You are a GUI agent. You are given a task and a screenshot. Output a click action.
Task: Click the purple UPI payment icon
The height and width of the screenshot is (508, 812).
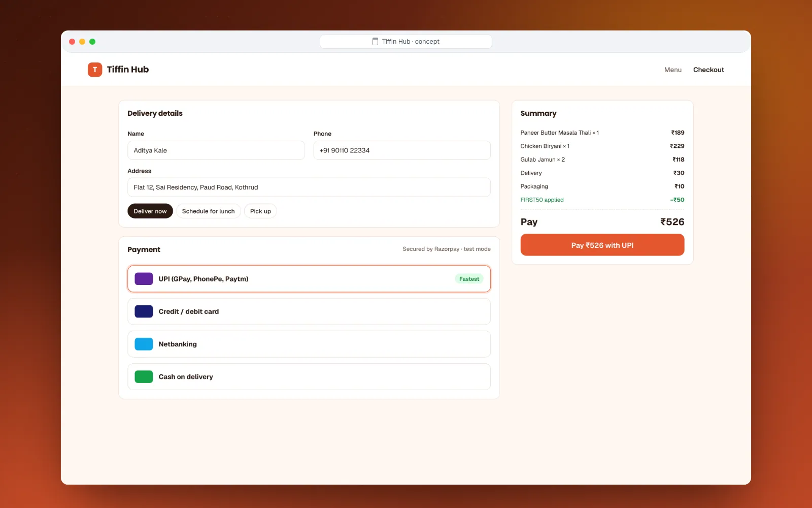pos(144,279)
